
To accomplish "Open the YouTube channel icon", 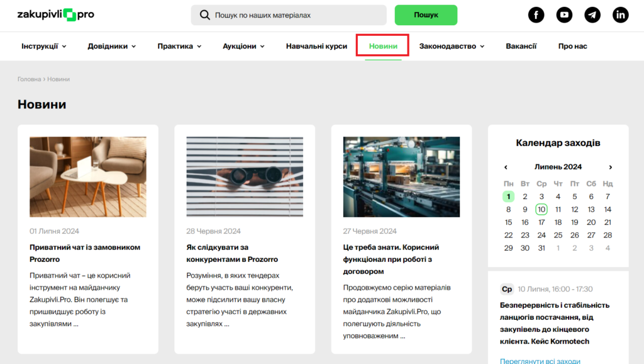I will pyautogui.click(x=564, y=15).
